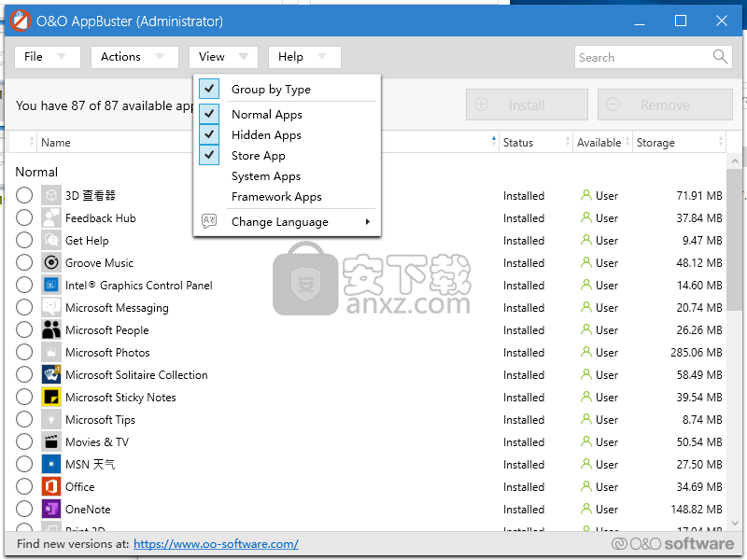Click the Office app icon
This screenshot has width=747, height=560.
(x=51, y=486)
